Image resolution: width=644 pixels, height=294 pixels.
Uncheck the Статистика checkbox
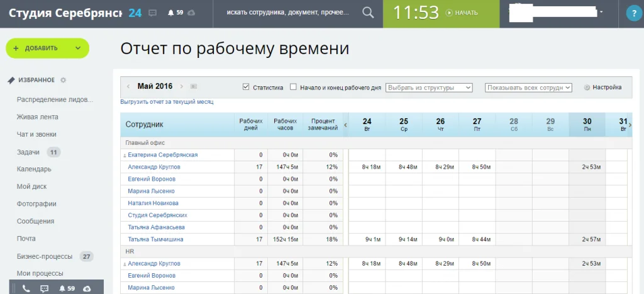pyautogui.click(x=246, y=88)
